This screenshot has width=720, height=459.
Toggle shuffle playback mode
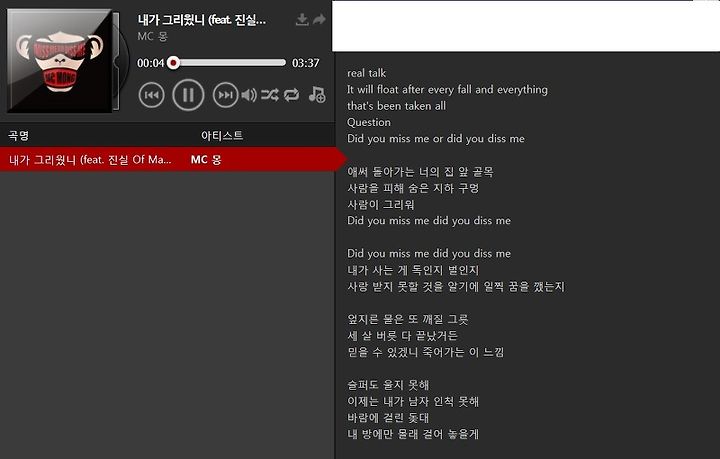tap(270, 95)
